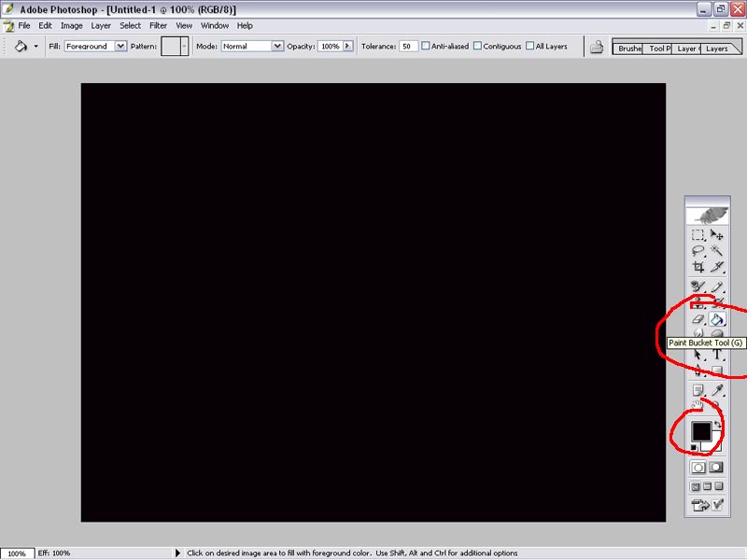Select the Healing Brush tool

pyautogui.click(x=698, y=287)
